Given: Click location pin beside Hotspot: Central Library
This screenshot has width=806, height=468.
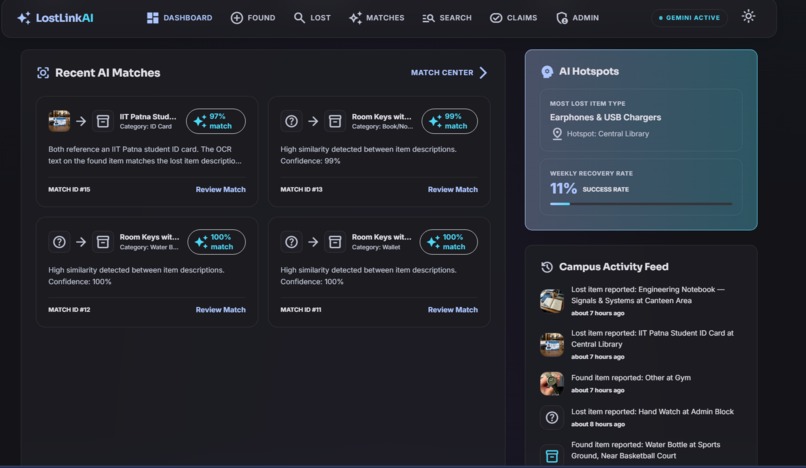Looking at the screenshot, I should (557, 134).
